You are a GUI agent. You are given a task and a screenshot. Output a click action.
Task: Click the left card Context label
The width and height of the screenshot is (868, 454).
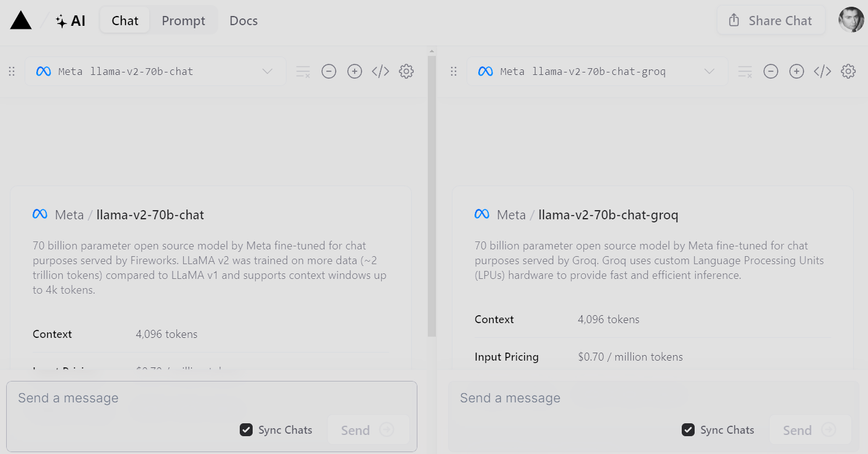52,334
